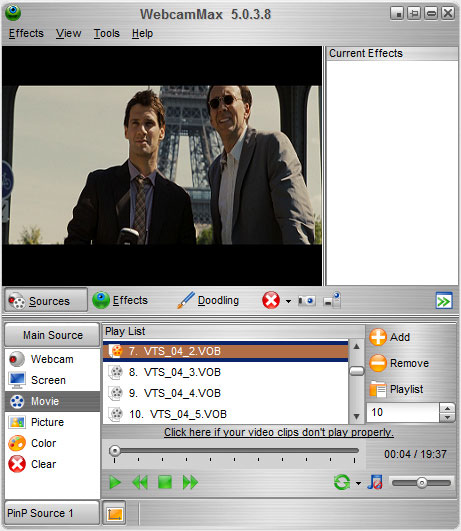Viewport: 461px width, 531px height.
Task: Toggle the mute audio music-note icon
Action: pyautogui.click(x=375, y=482)
